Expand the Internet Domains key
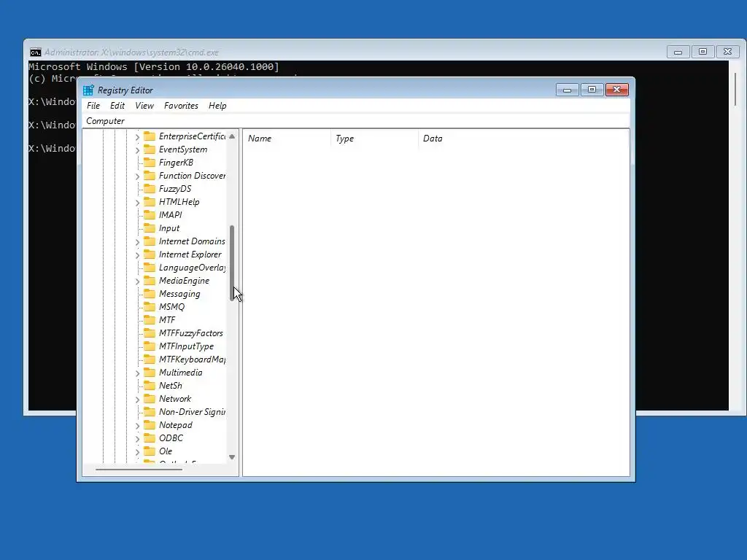This screenshot has height=560, width=747. (137, 242)
